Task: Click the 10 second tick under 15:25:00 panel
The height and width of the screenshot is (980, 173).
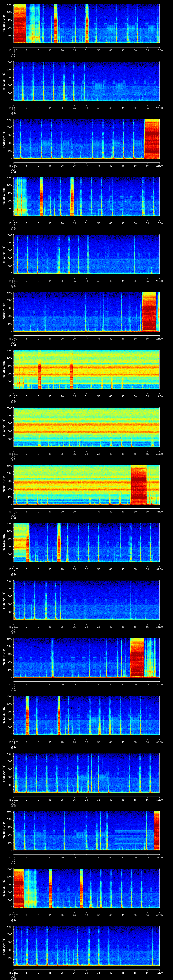Action: [x=38, y=223]
